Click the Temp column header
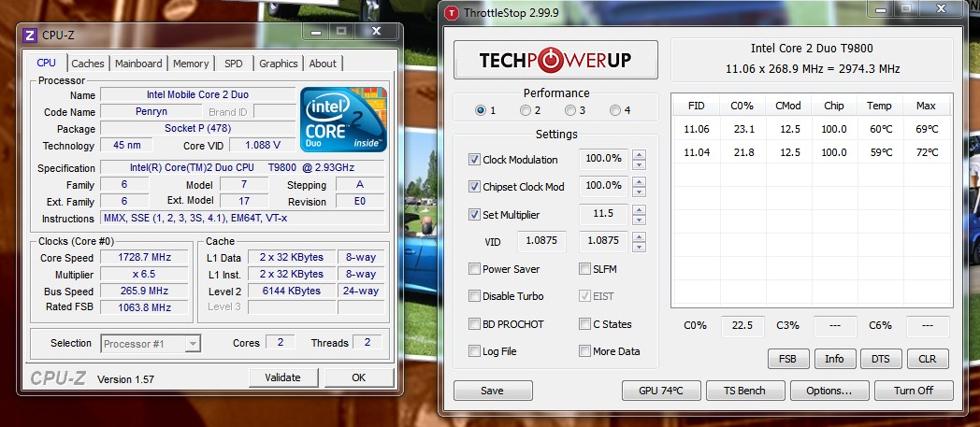Viewport: 980px width, 427px height. 879,106
